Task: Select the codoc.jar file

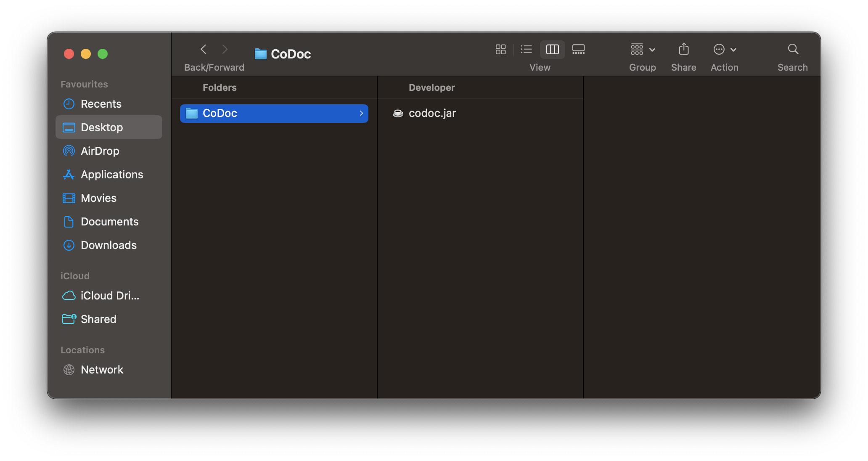Action: [x=480, y=114]
